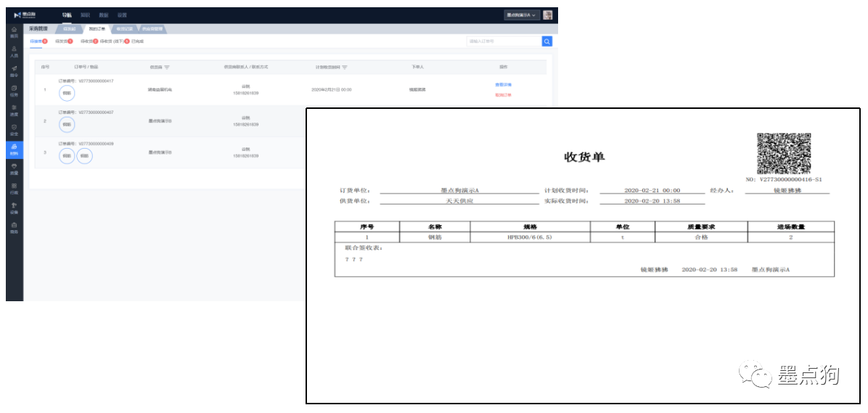Switch to 待发货 status tab

pyautogui.click(x=63, y=41)
